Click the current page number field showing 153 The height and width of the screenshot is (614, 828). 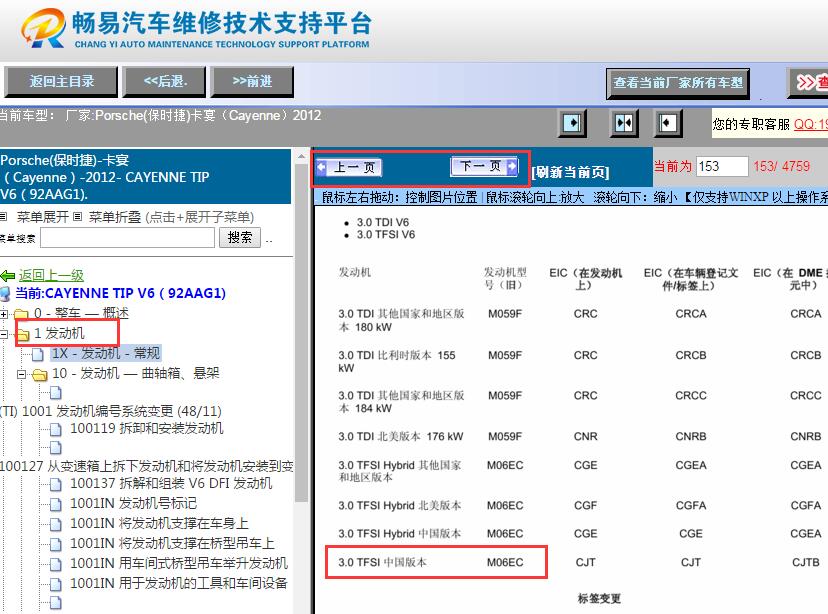722,166
